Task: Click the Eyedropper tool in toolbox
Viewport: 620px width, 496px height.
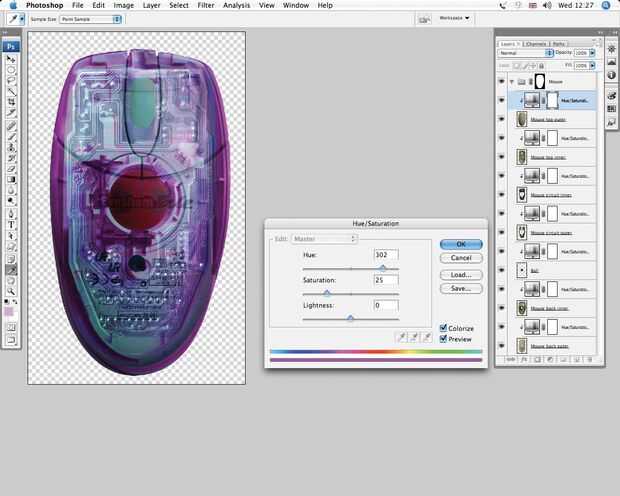Action: [x=11, y=269]
